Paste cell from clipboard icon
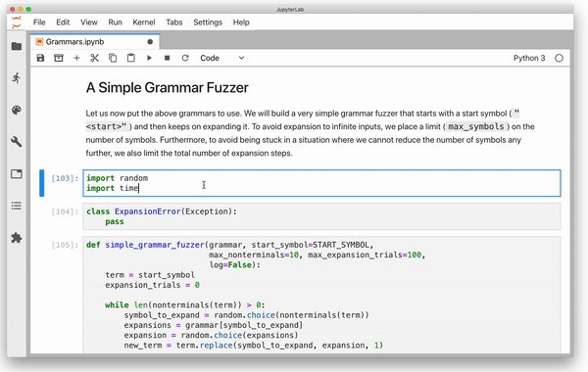Screen dimensions: 588x372 131,58
